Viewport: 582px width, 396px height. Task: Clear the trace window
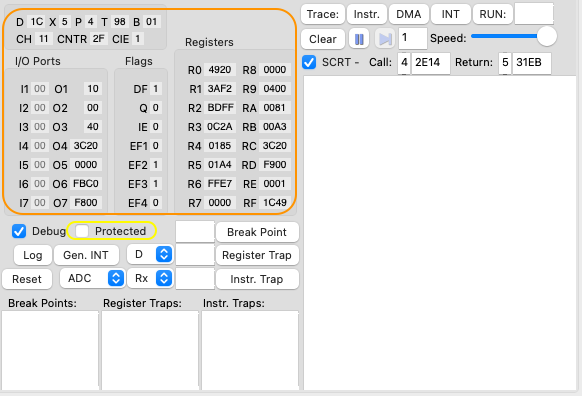point(323,39)
